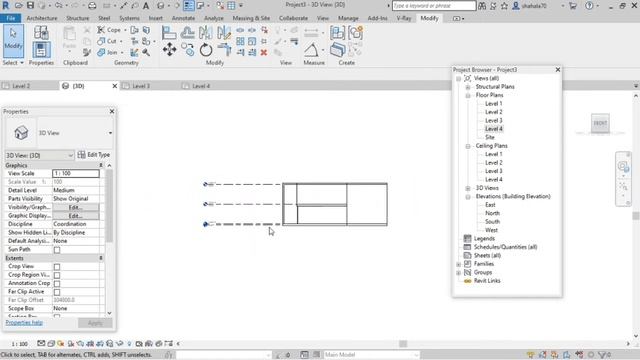
Task: Select the Array tool
Action: tap(240, 41)
